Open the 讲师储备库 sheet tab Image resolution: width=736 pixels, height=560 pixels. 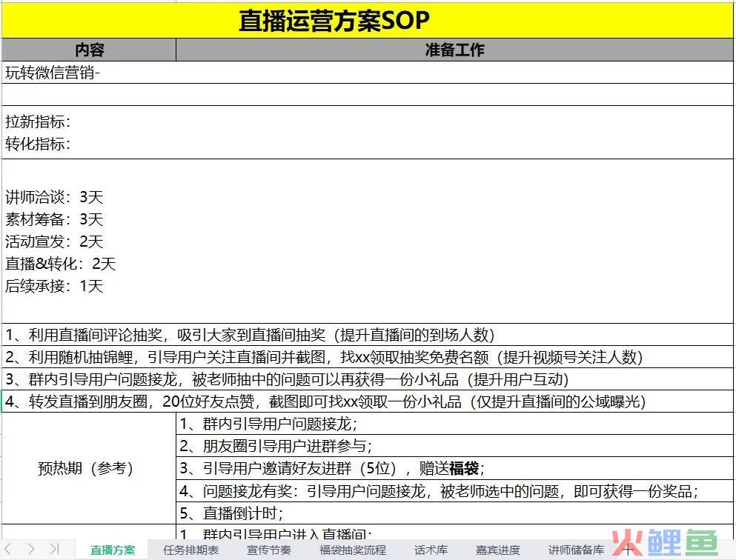pyautogui.click(x=576, y=550)
